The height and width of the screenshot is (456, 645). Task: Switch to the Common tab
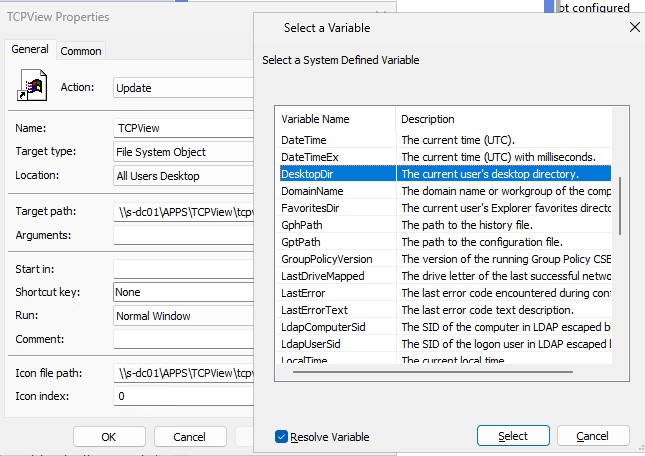81,51
